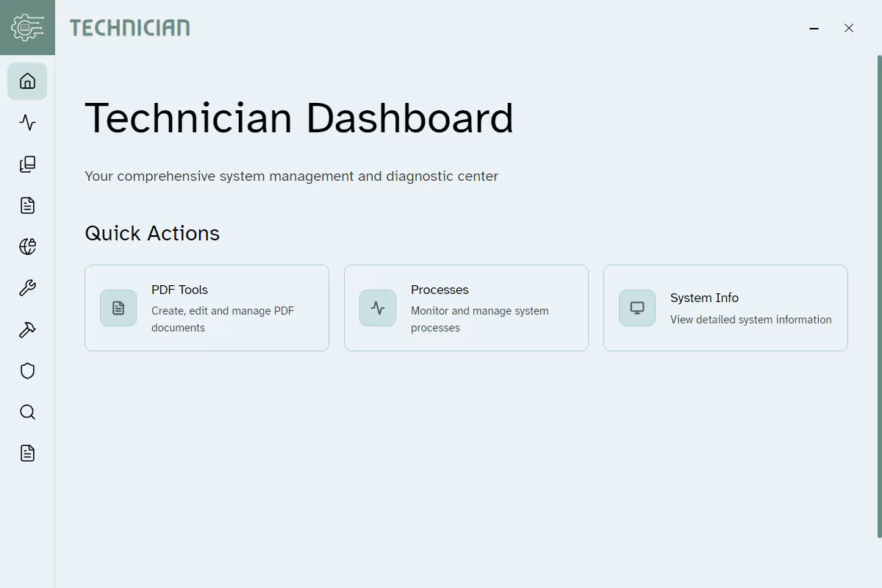Open the Processes activity monitor icon
882x588 pixels.
pyautogui.click(x=27, y=123)
